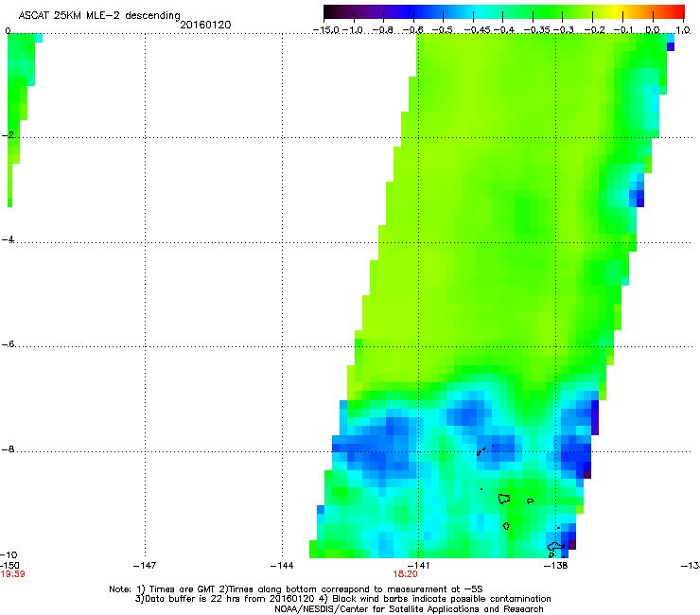Select the latitude label -6

(8, 343)
